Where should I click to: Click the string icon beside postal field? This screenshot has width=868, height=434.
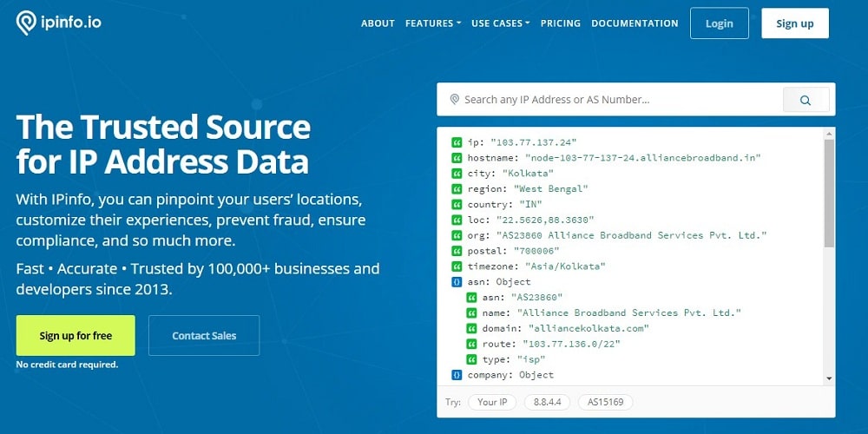[457, 251]
